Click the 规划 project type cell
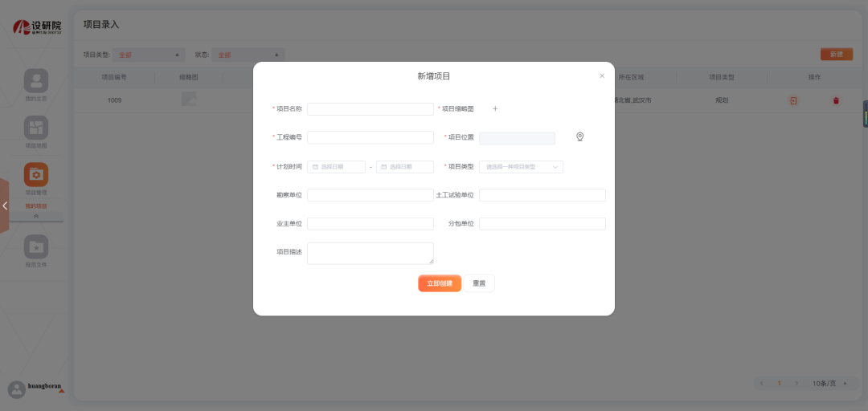The height and width of the screenshot is (411, 868). point(721,100)
